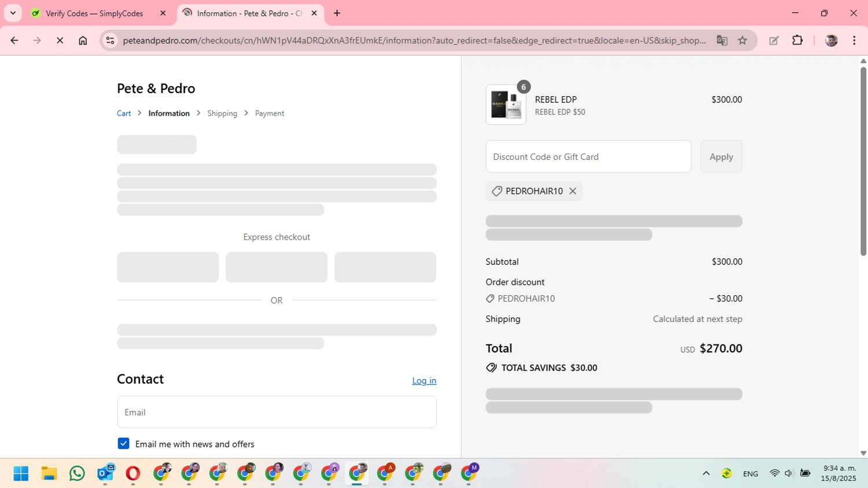Switch to the active underlined Chrome taskbar window
Viewport: 868px width, 488px height.
click(x=357, y=474)
